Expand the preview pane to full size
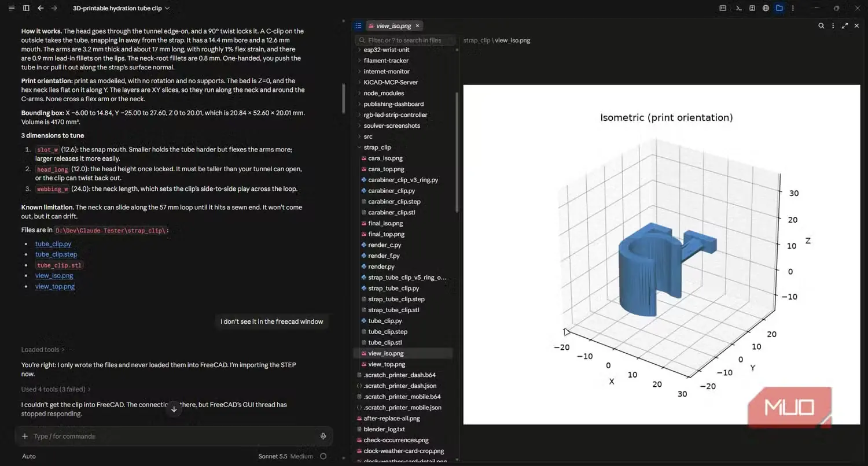The height and width of the screenshot is (466, 868). point(845,25)
